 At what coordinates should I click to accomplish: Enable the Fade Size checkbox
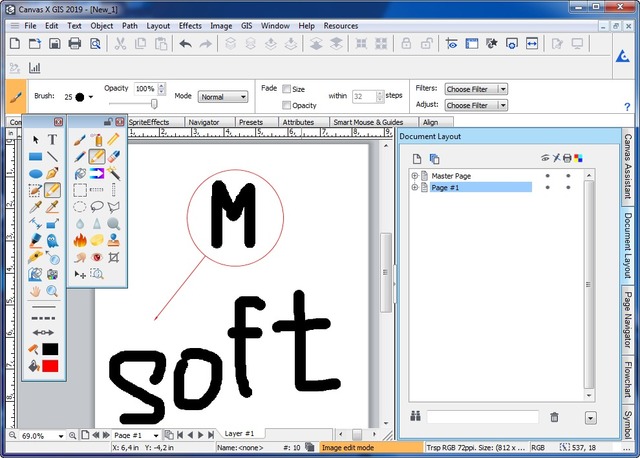pyautogui.click(x=287, y=89)
